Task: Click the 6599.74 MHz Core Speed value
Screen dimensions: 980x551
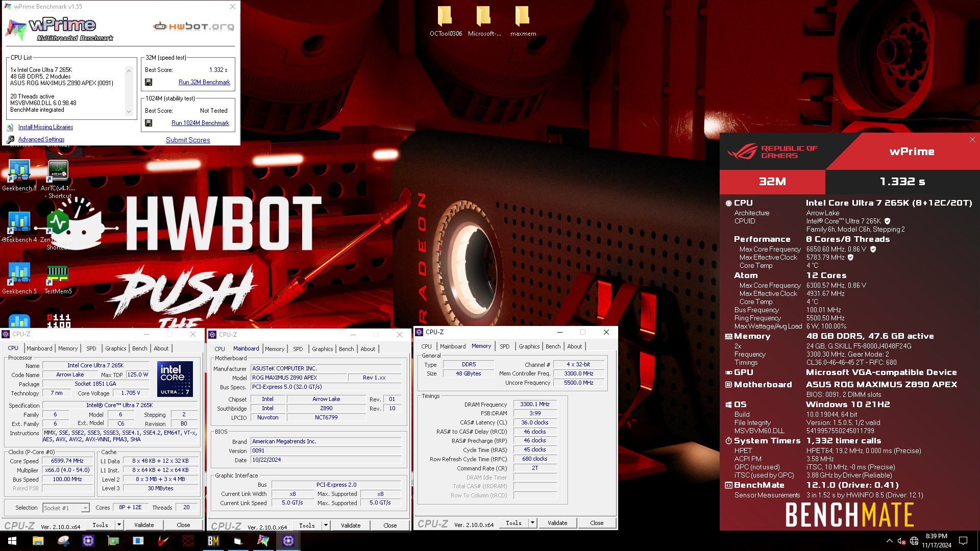Action: 67,461
